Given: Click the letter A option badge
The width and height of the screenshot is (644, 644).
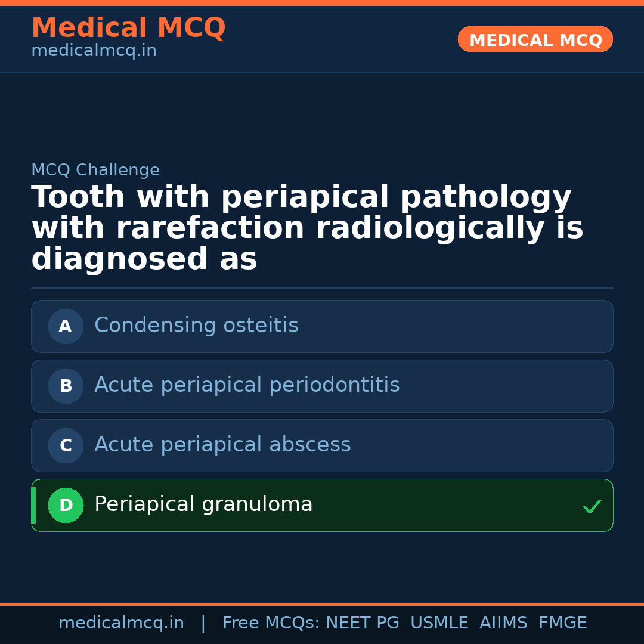Looking at the screenshot, I should (x=66, y=326).
